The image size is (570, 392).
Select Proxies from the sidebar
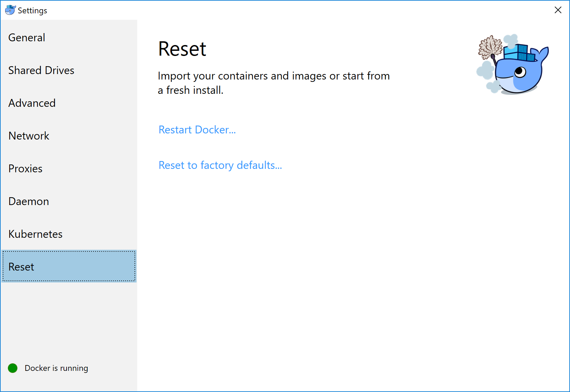(25, 168)
